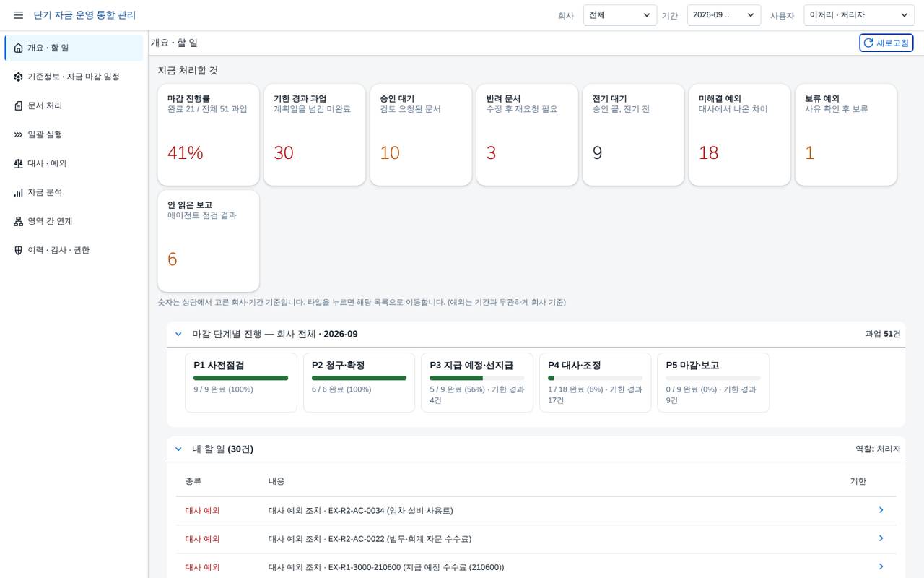The height and width of the screenshot is (578, 924).
Task: Open the 반려 문서 tile
Action: [527, 134]
